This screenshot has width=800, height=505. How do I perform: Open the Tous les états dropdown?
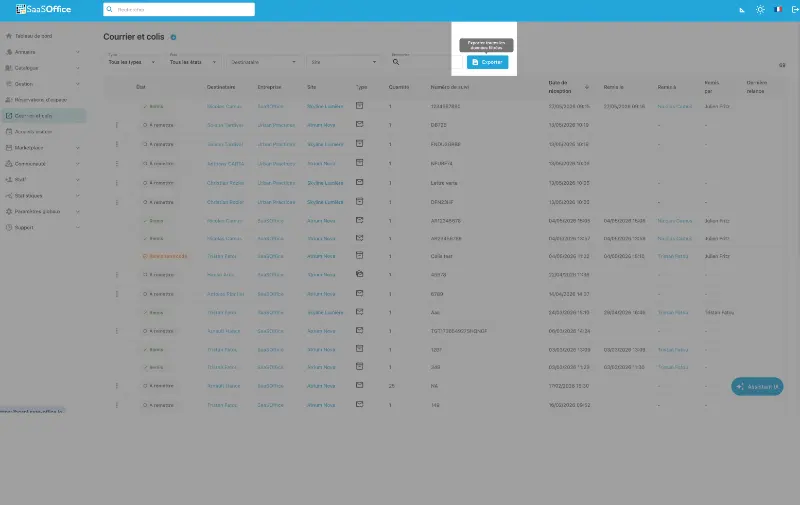pyautogui.click(x=193, y=62)
